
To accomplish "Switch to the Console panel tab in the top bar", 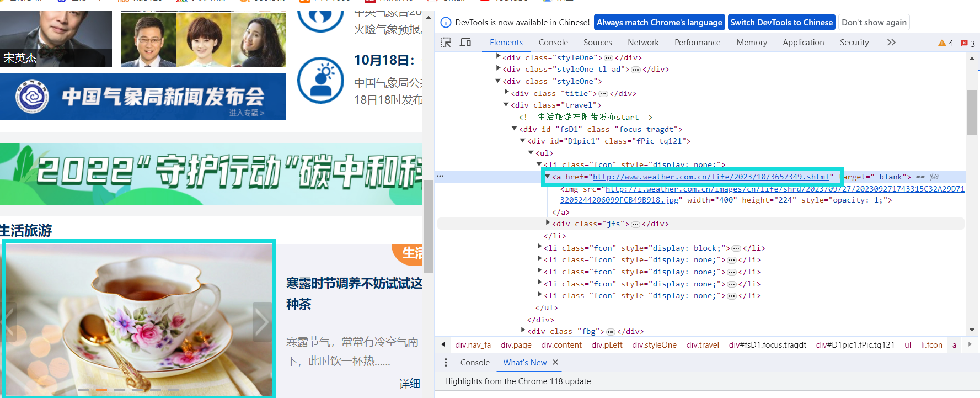I will [x=553, y=43].
